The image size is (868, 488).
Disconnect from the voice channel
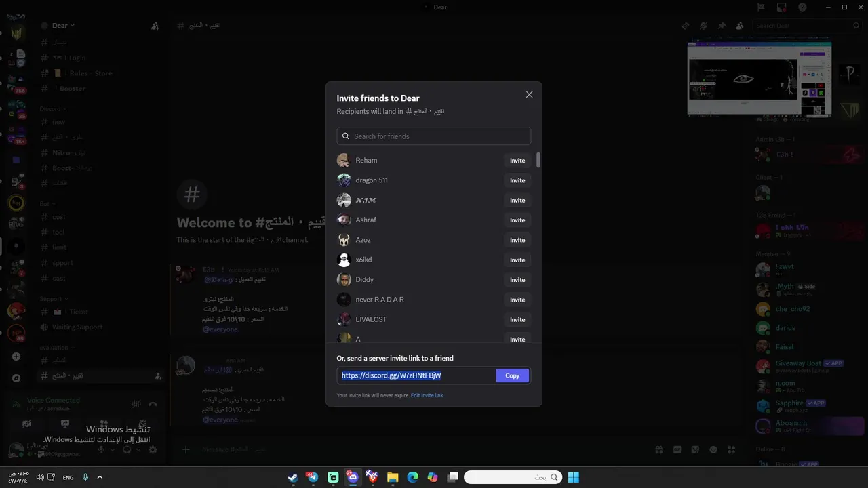153,404
